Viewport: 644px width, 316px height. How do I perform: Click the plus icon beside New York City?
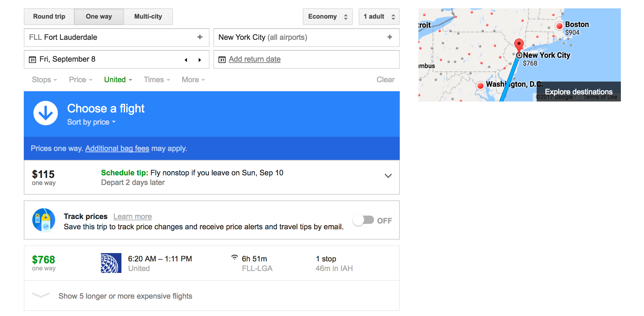(389, 37)
